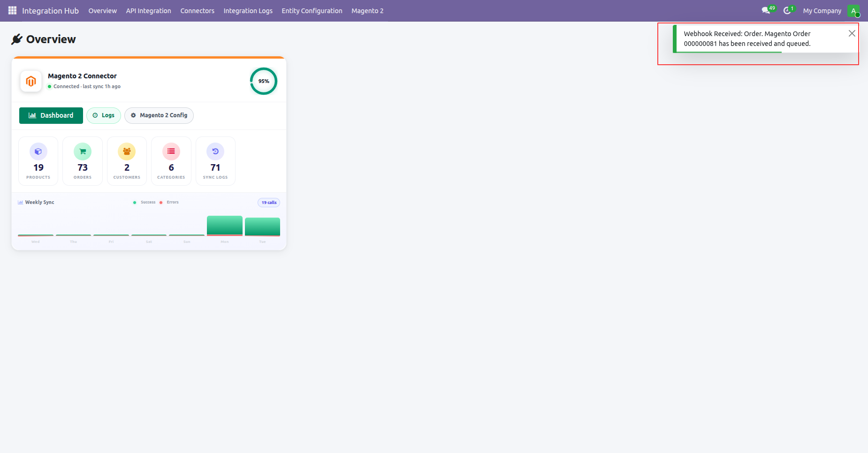Open the Connectors menu
Screen dimensions: 868x453
pyautogui.click(x=198, y=11)
